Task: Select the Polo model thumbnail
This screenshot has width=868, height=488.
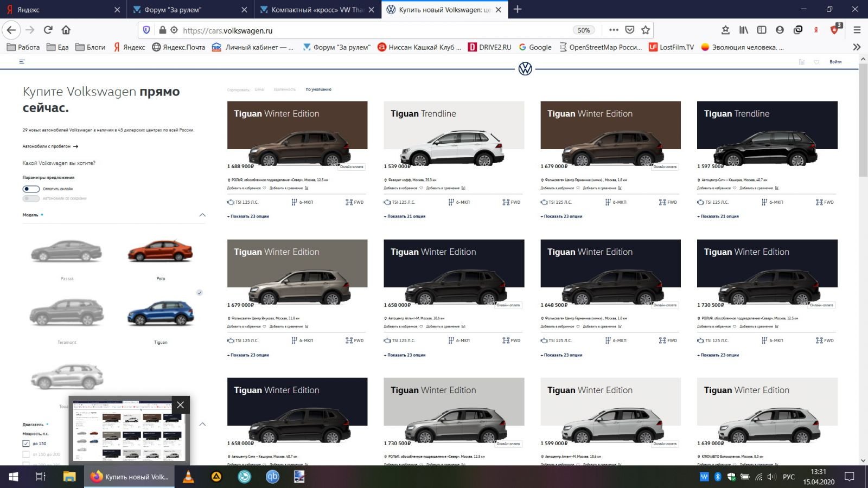Action: [161, 252]
